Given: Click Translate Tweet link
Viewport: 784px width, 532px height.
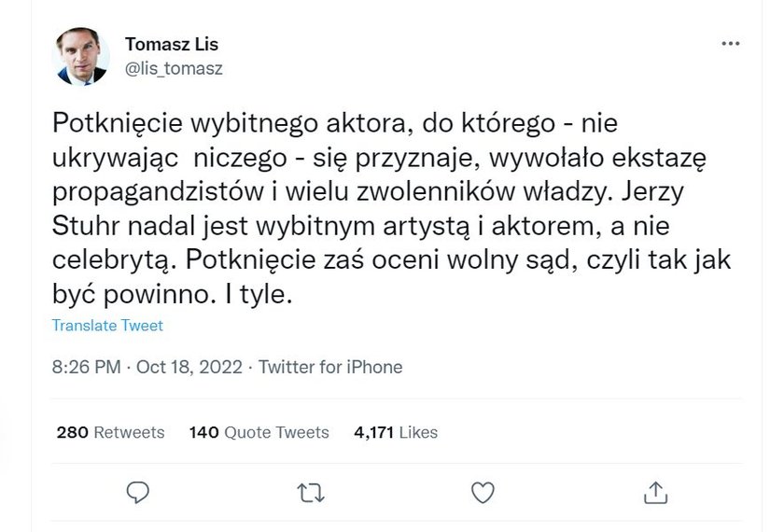Looking at the screenshot, I should pyautogui.click(x=107, y=326).
